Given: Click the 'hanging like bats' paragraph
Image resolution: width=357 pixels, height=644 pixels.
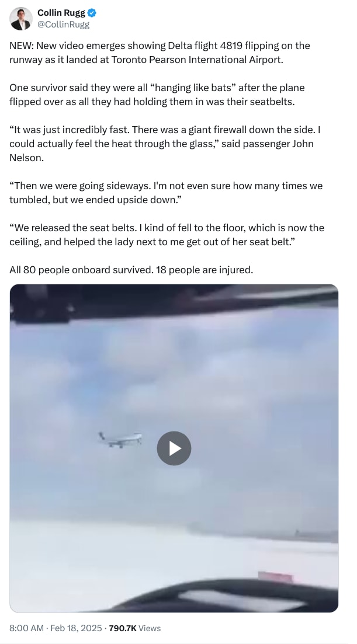Looking at the screenshot, I should (x=157, y=95).
